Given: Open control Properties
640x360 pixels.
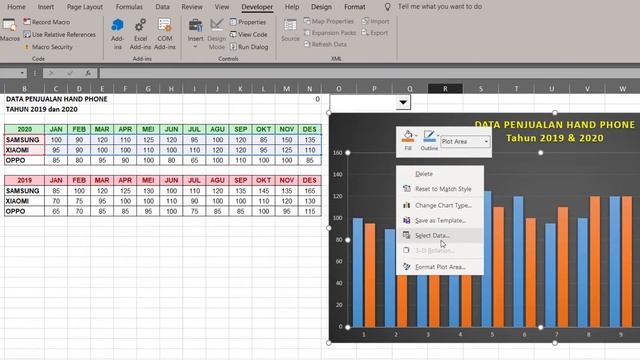Looking at the screenshot, I should click(x=248, y=22).
